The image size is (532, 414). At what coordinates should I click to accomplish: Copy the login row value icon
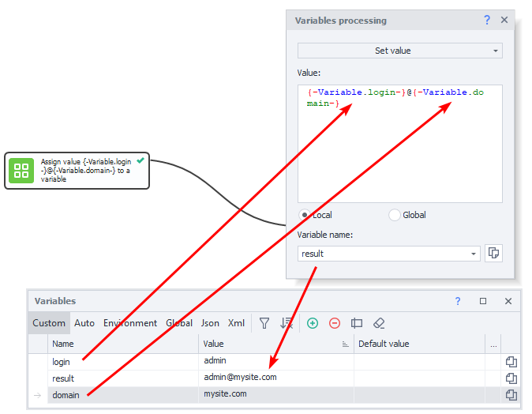(x=511, y=361)
